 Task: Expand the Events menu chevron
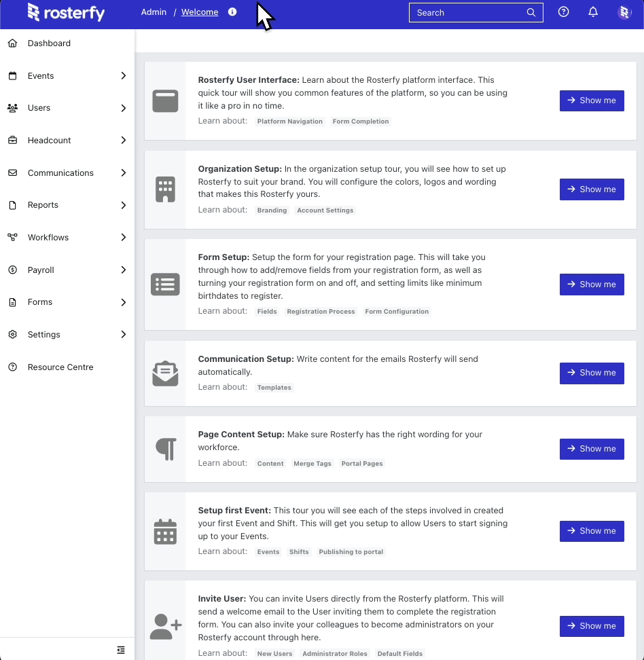pyautogui.click(x=124, y=76)
